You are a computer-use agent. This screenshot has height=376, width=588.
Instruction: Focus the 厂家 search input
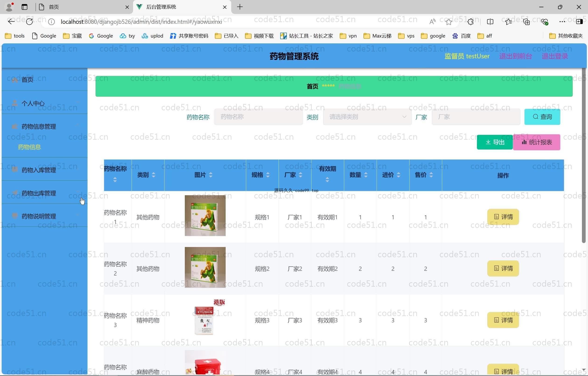click(x=476, y=117)
